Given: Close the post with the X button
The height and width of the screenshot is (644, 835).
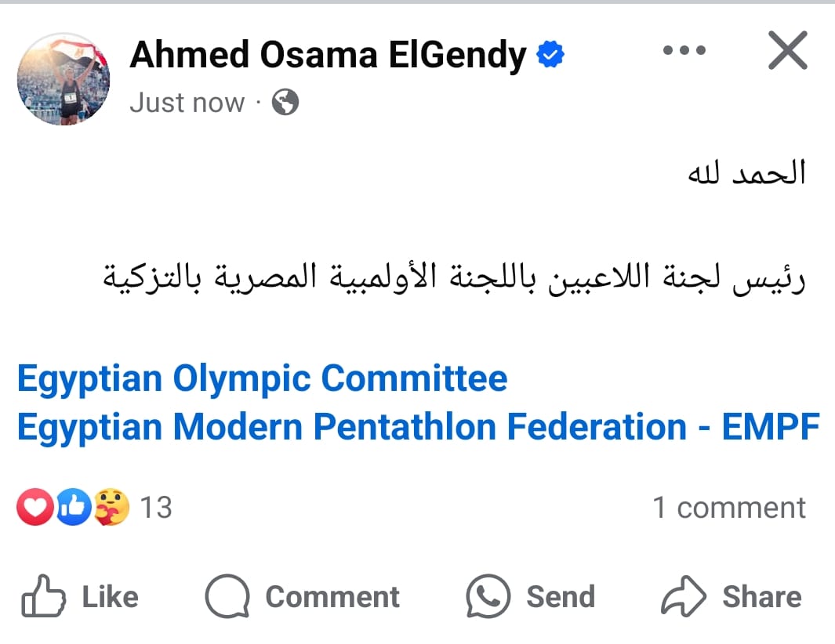Looking at the screenshot, I should point(787,50).
